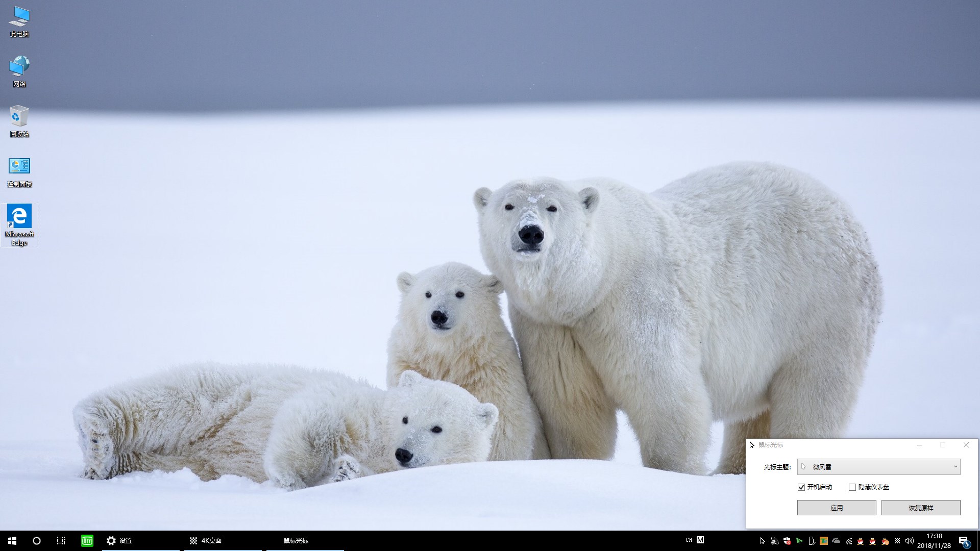Open Task View on the taskbar
Viewport: 980px width, 551px height.
coord(61,540)
